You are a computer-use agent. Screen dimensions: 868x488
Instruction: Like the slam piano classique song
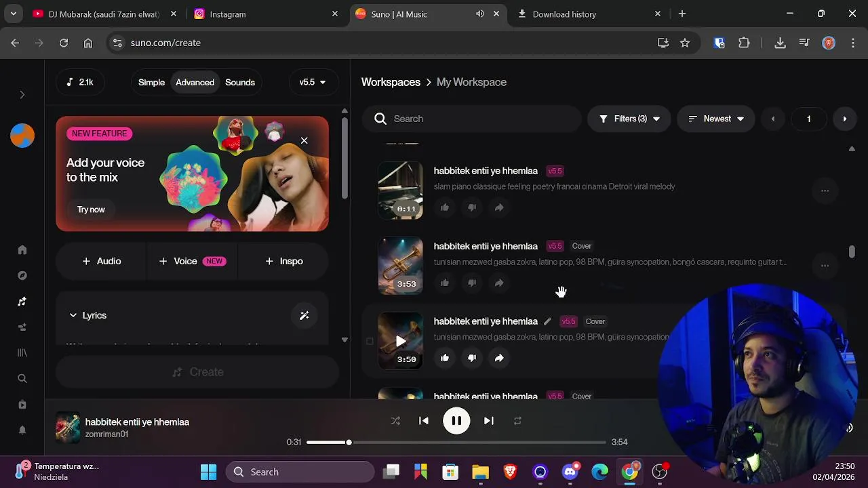pyautogui.click(x=445, y=207)
